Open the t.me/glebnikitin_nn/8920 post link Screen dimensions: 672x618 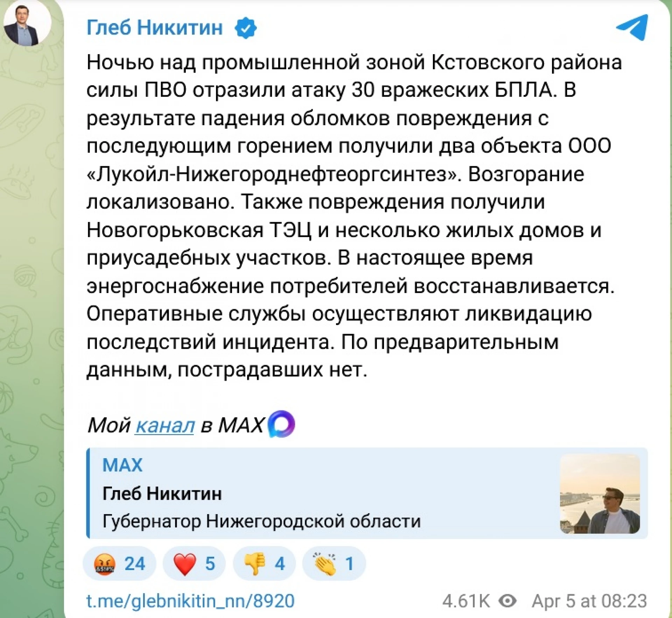click(x=190, y=601)
